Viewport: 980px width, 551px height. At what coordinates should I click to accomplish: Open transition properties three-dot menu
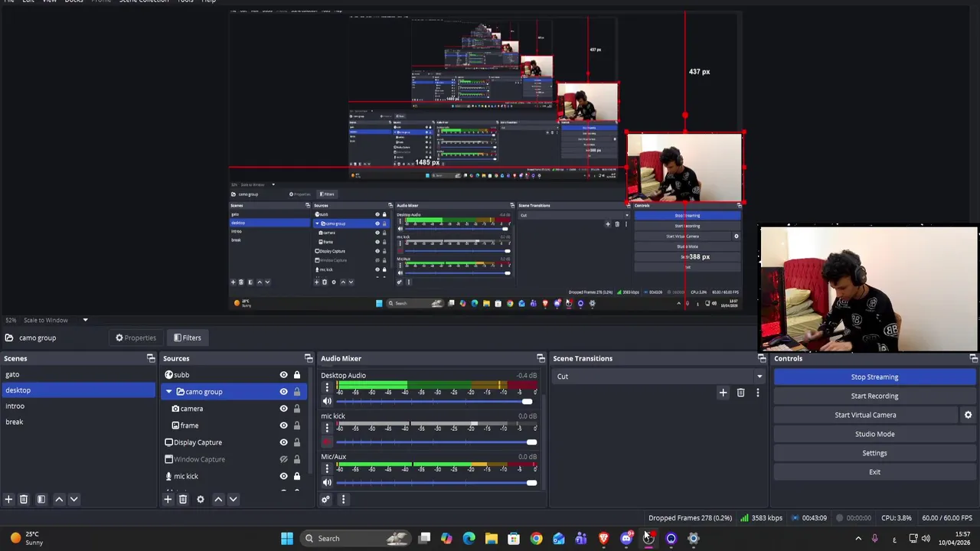tap(758, 393)
